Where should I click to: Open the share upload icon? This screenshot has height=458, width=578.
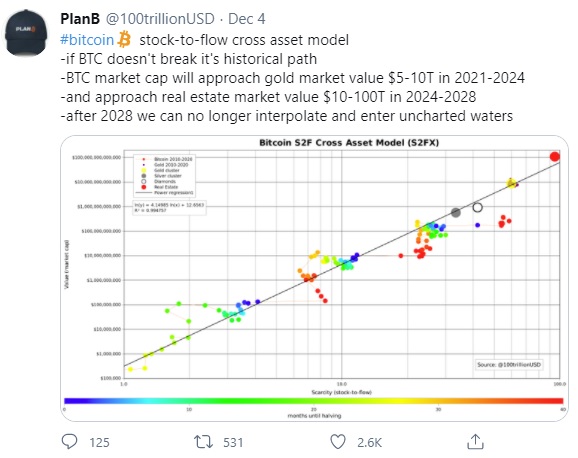click(x=475, y=441)
